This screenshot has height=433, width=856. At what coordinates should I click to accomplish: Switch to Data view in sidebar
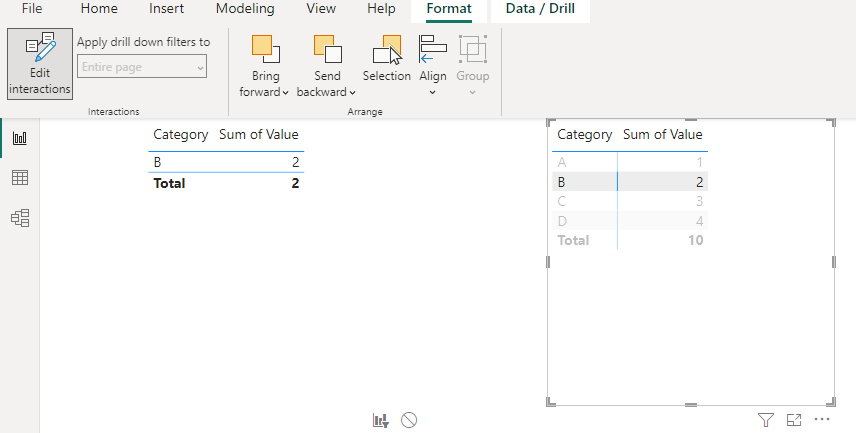tap(20, 177)
